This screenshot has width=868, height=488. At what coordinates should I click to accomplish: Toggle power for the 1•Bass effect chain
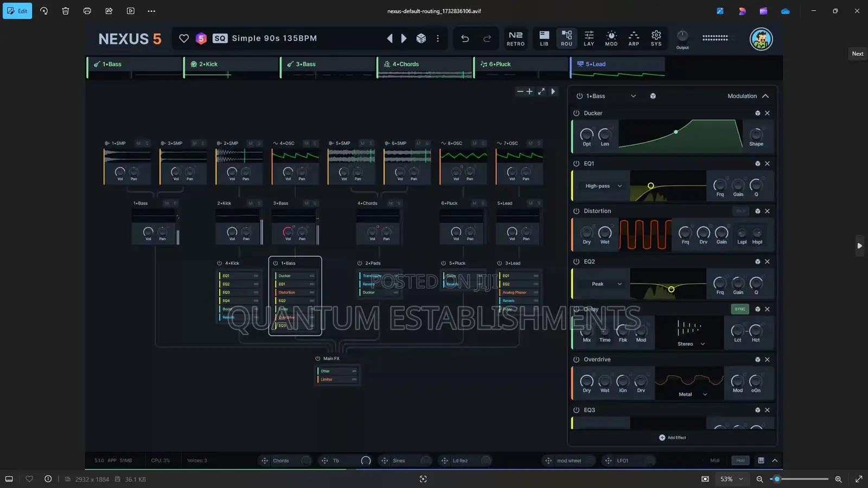(x=579, y=96)
